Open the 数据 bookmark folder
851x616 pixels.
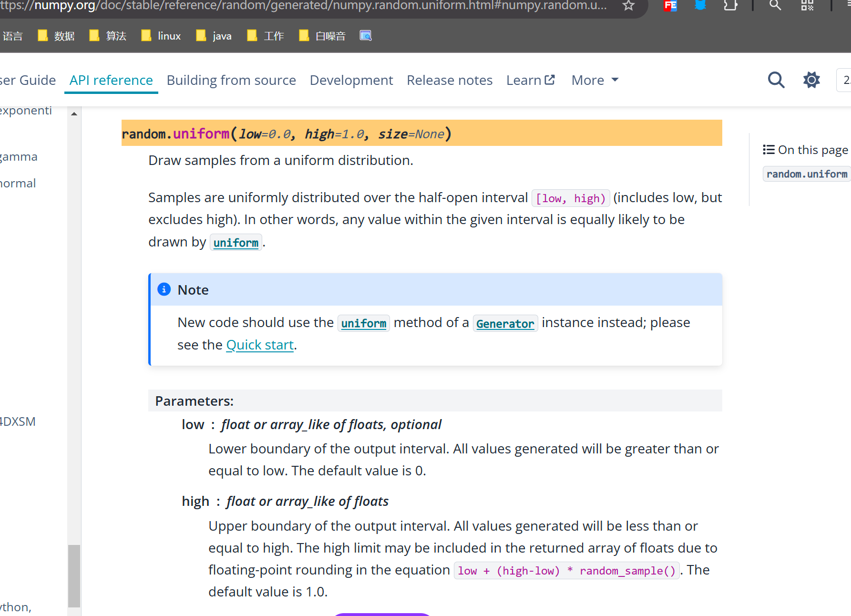point(56,36)
